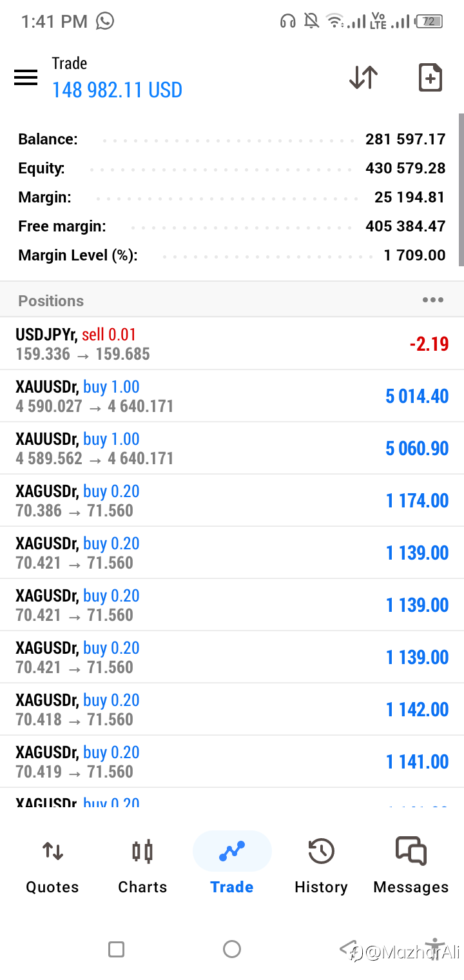Switch to the Charts tab

(142, 867)
